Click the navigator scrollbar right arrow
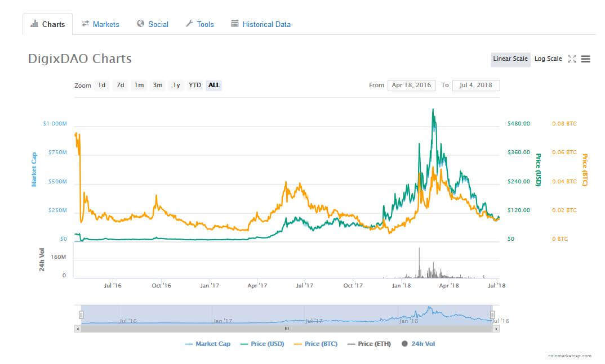This screenshot has height=364, width=605. tap(496, 329)
